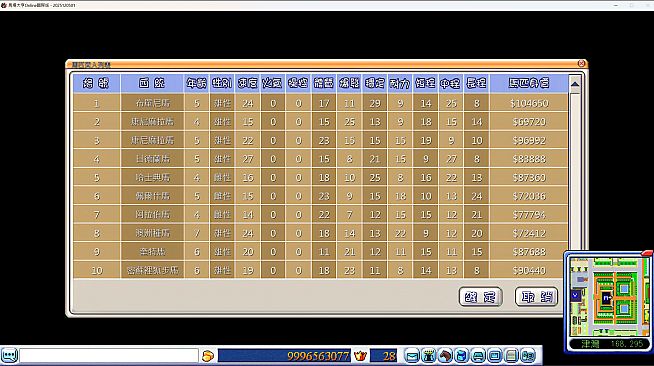Image resolution: width=654 pixels, height=366 pixels.
Task: Click the crown icon next to 28
Action: click(x=360, y=356)
